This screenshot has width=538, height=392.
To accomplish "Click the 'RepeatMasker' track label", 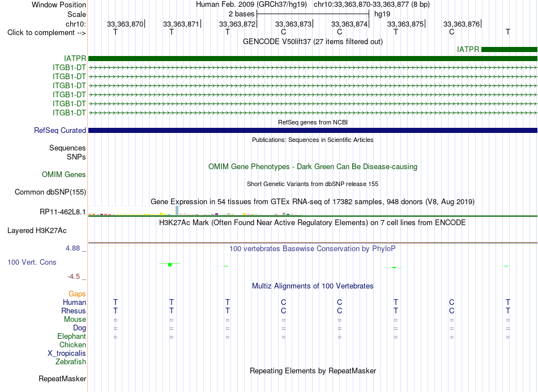I will (x=62, y=378).
